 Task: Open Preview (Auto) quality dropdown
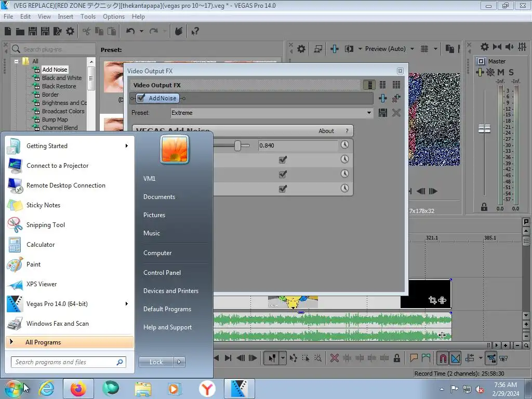point(412,49)
